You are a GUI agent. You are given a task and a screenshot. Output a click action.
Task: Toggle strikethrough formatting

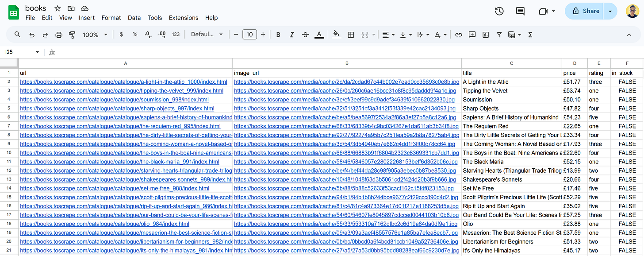(305, 35)
